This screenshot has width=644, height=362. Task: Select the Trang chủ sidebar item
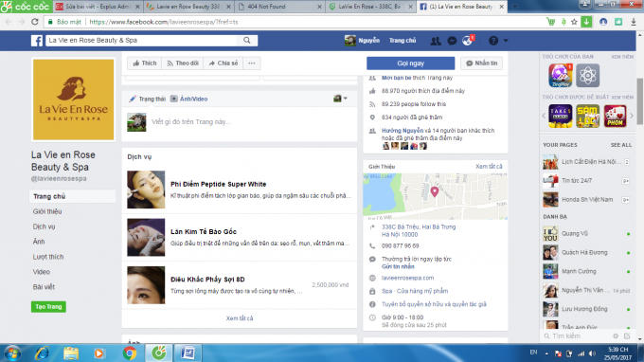tap(72, 196)
